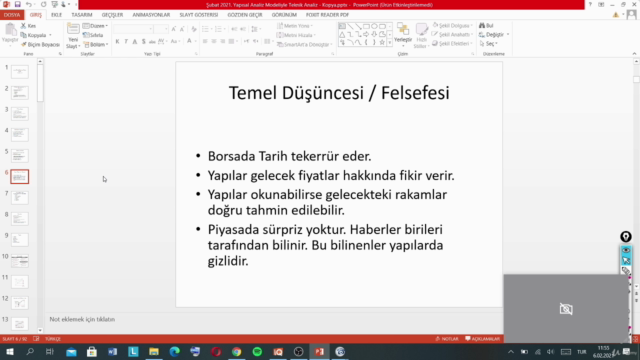Select slide 10 thumbnail

20,260
